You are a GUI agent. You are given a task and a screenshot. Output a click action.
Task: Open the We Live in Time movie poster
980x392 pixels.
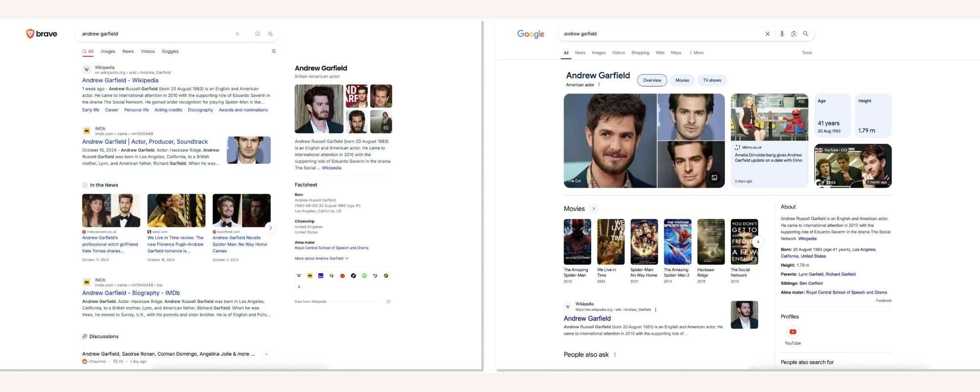(x=611, y=242)
